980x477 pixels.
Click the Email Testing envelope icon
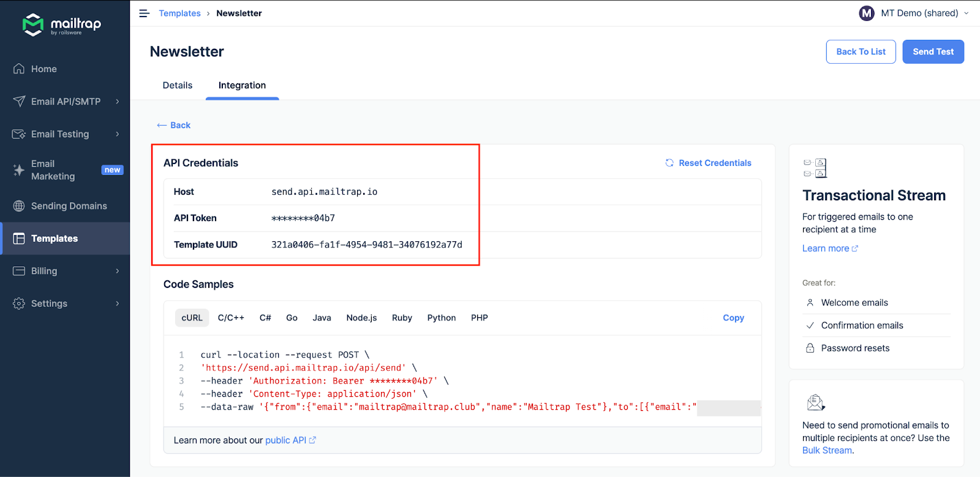coord(19,133)
